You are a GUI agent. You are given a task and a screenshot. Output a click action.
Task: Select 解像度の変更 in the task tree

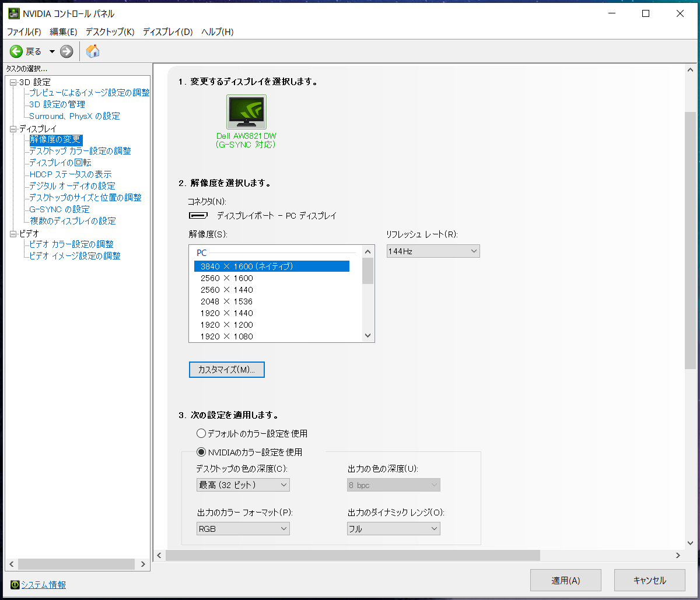(55, 139)
